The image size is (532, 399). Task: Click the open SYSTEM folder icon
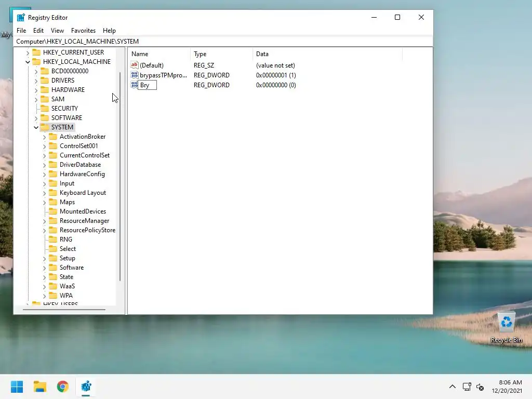pos(45,127)
